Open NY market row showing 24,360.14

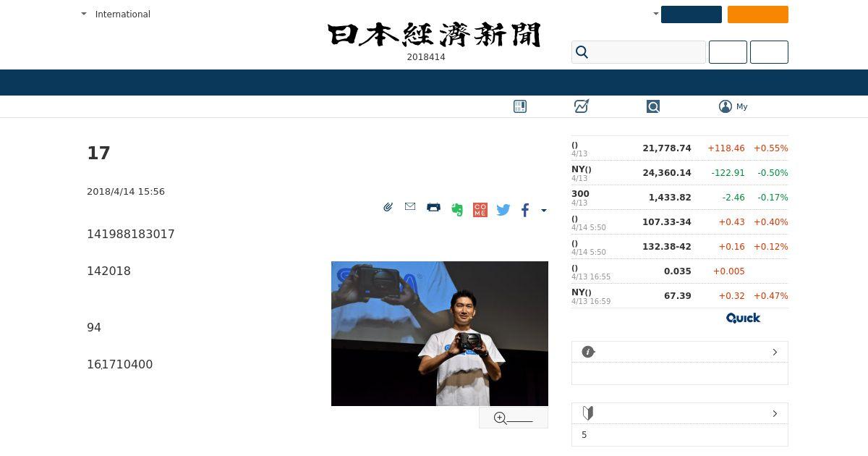click(x=680, y=173)
